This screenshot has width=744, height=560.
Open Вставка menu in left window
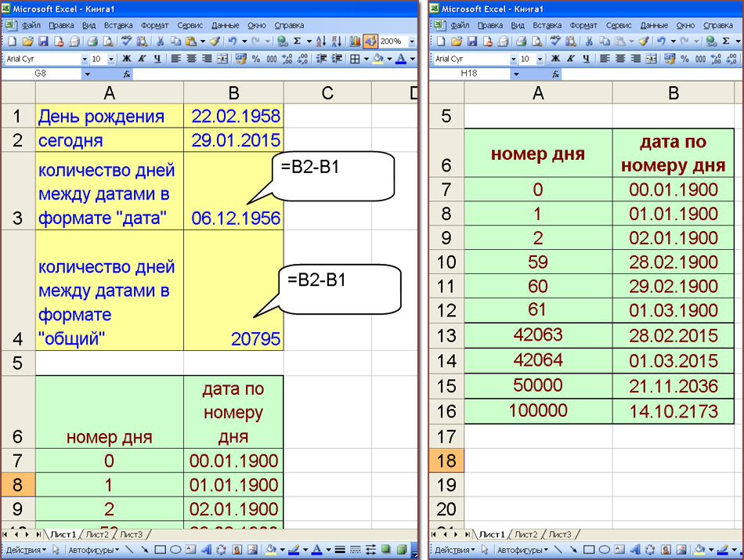point(118,25)
